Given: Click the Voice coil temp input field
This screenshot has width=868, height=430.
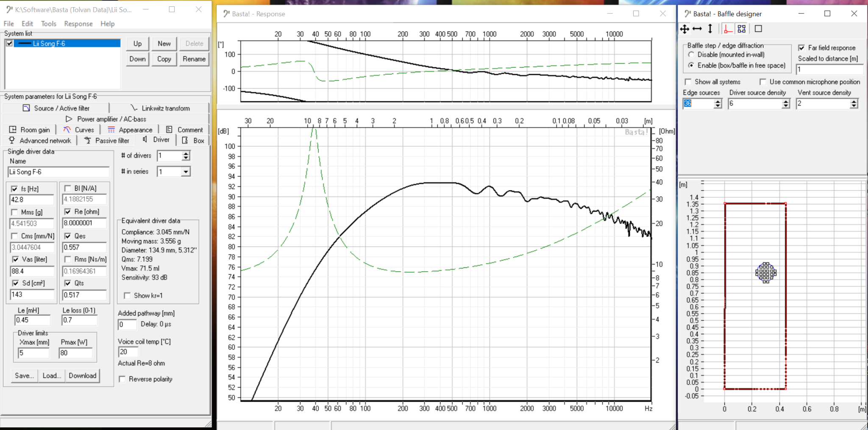Looking at the screenshot, I should 128,352.
